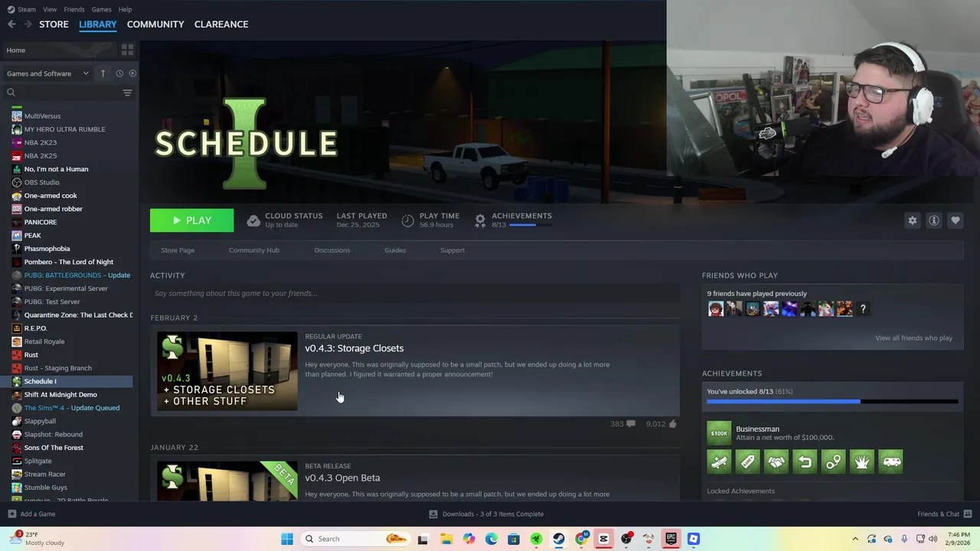Open Friends & Chat panel
The image size is (980, 551).
click(944, 514)
